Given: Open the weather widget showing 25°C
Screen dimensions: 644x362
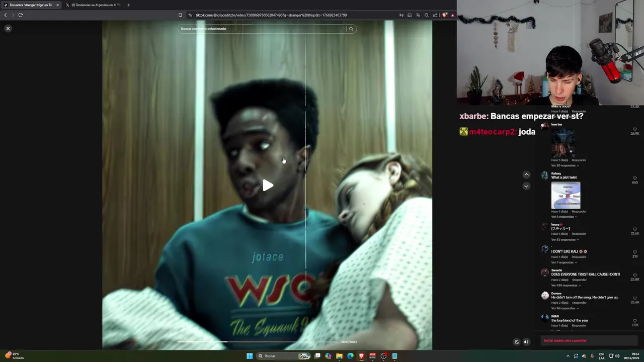Looking at the screenshot, I should click(14, 355).
